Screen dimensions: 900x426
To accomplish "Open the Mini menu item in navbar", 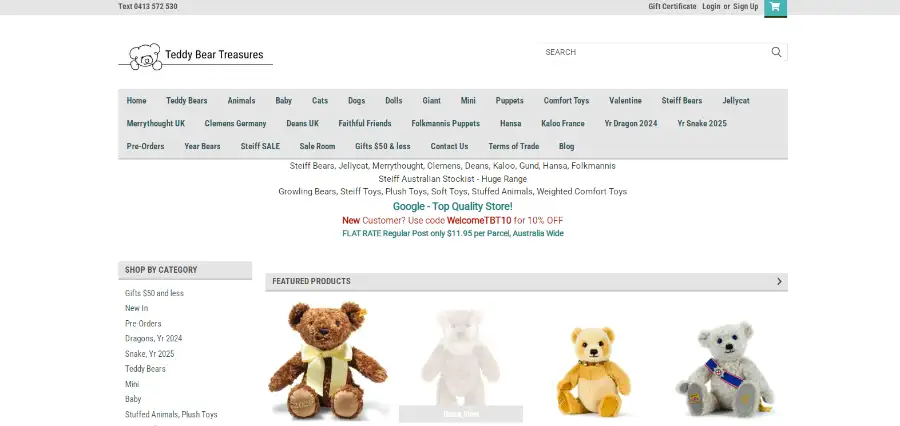I will click(468, 100).
